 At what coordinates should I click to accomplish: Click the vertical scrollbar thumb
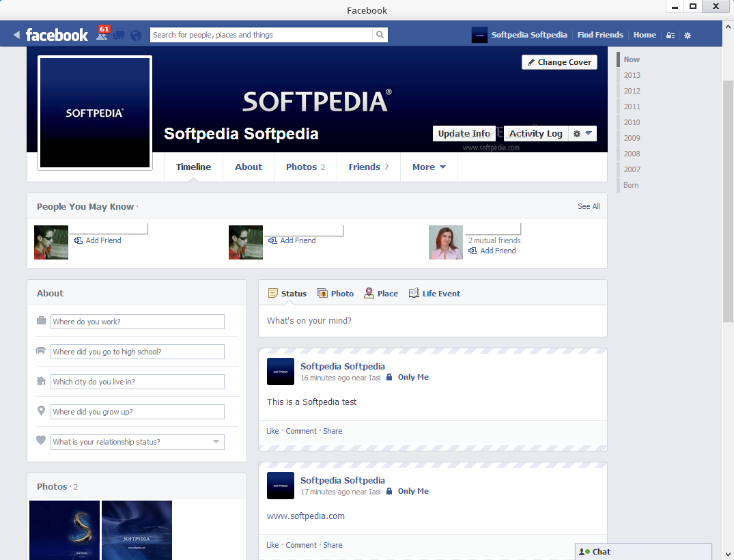(x=728, y=201)
